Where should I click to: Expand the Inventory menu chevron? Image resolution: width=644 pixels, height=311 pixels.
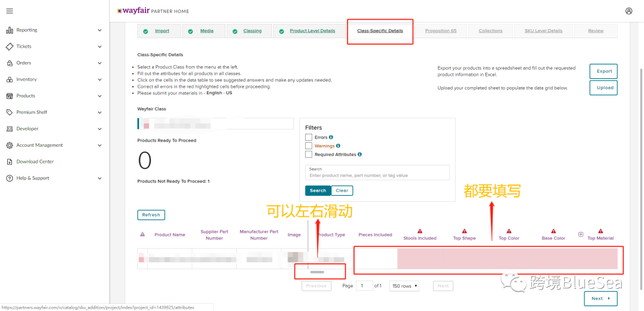100,79
